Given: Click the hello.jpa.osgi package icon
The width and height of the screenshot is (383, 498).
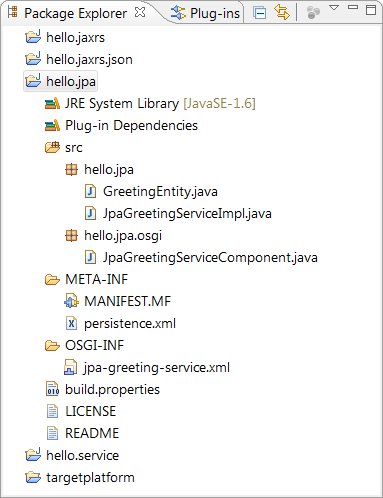Looking at the screenshot, I should (x=71, y=235).
